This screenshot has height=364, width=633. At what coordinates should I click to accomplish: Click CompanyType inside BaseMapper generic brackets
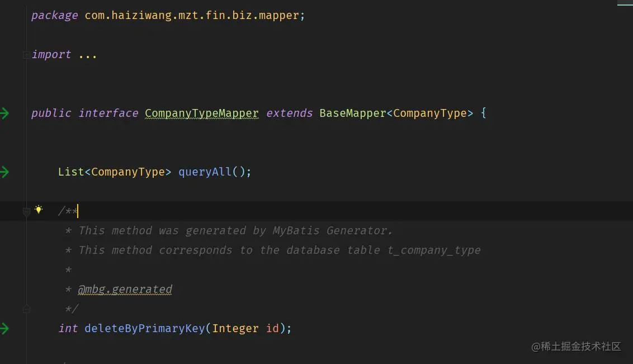430,114
